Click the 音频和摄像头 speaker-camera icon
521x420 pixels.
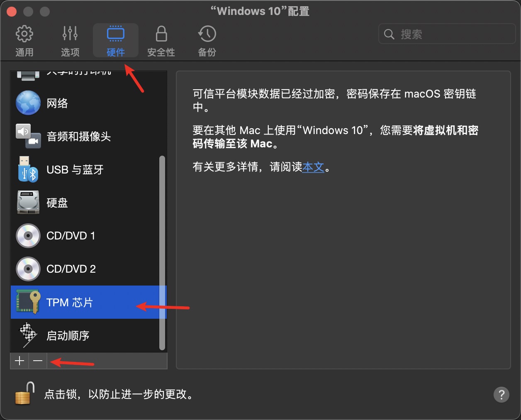(28, 136)
